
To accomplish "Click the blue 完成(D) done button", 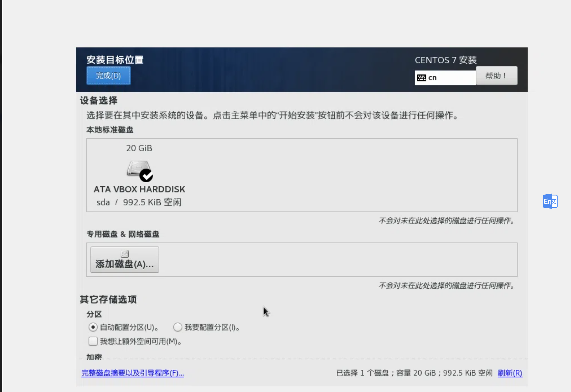I will coord(108,76).
